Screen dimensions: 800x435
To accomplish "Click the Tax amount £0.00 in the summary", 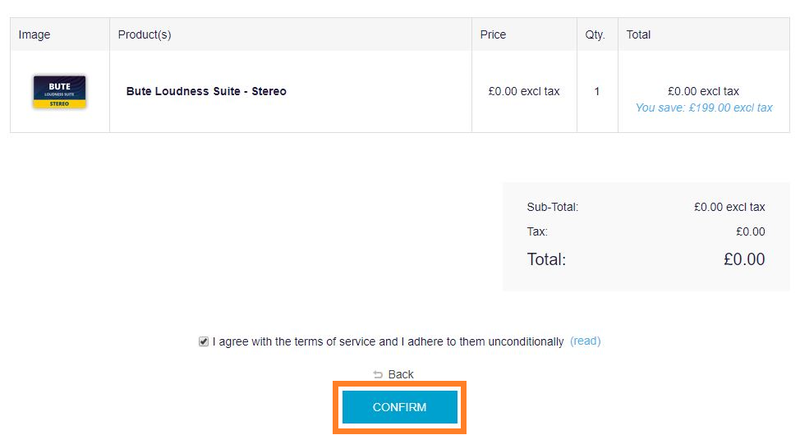I will click(750, 232).
